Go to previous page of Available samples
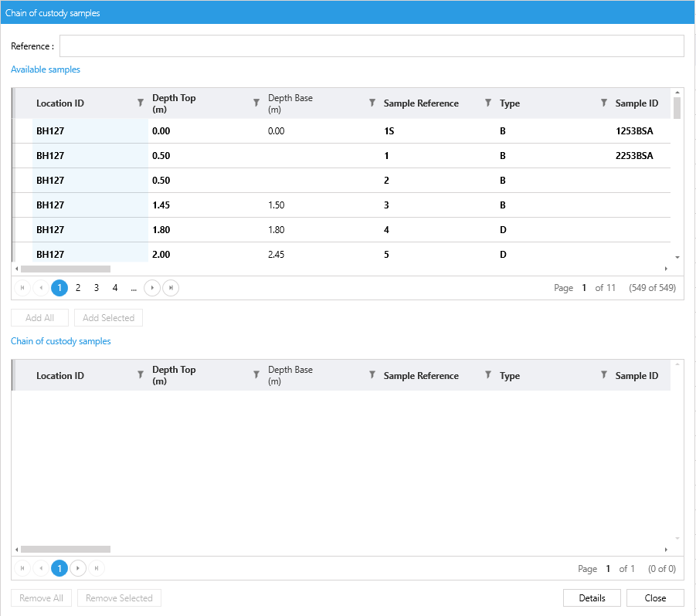 41,288
